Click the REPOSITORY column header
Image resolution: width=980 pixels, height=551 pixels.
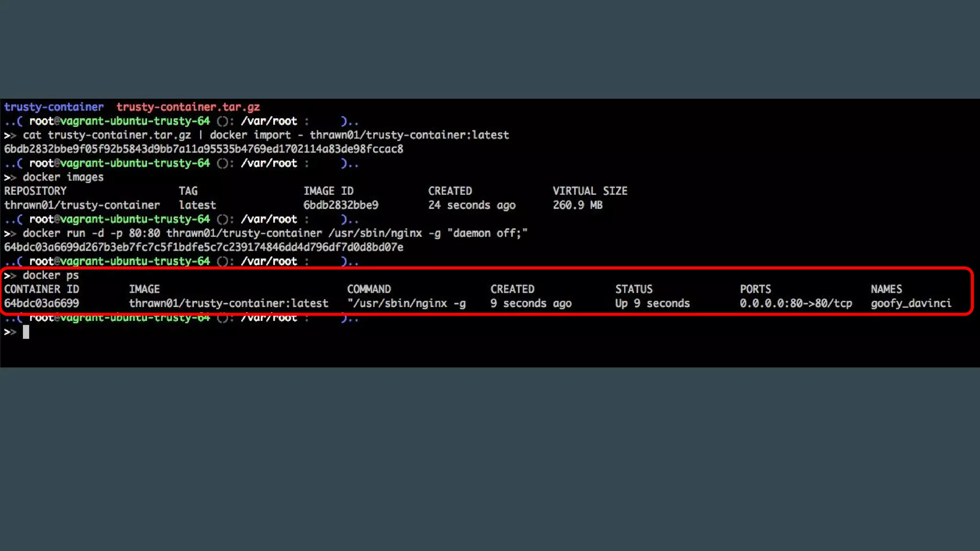(x=35, y=191)
